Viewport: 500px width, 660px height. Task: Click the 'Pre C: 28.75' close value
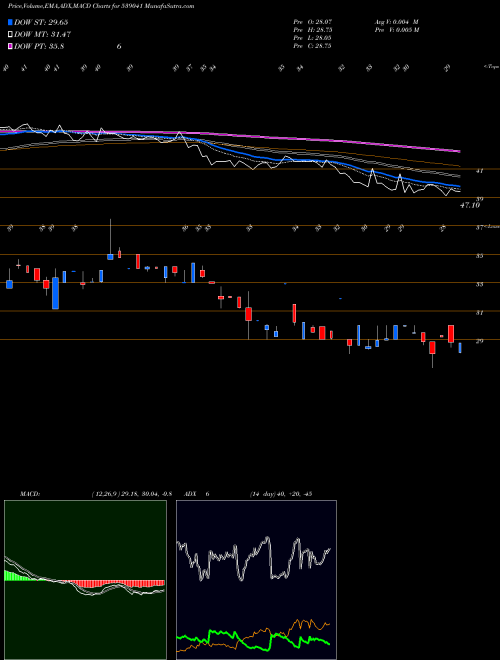click(x=312, y=46)
